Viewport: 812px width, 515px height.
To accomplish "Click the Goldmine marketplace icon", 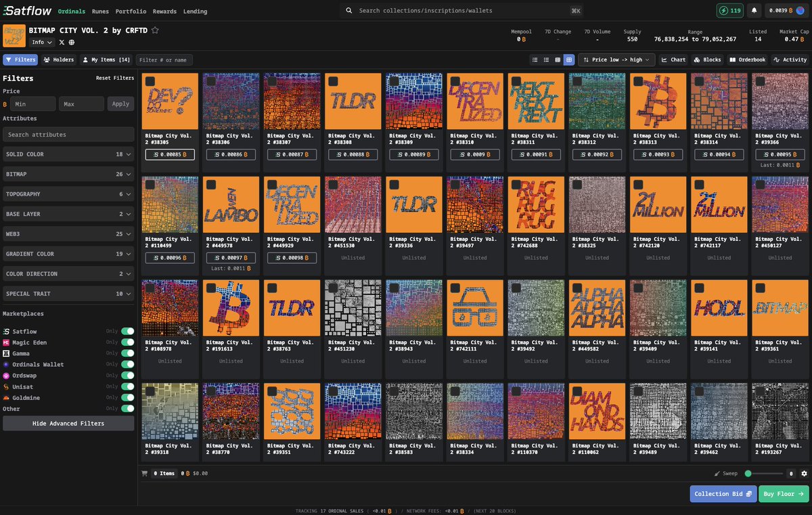I will click(6, 397).
